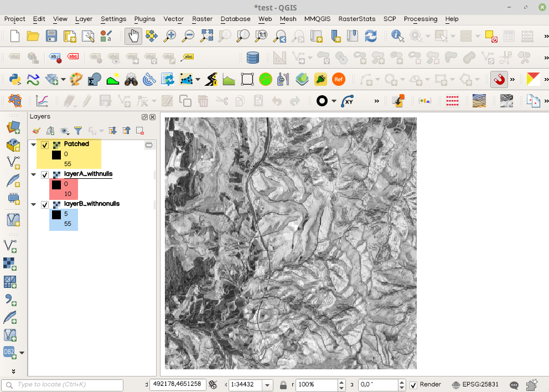Click the black swatch under layerA_withnulls
The image size is (549, 392).
click(56, 184)
